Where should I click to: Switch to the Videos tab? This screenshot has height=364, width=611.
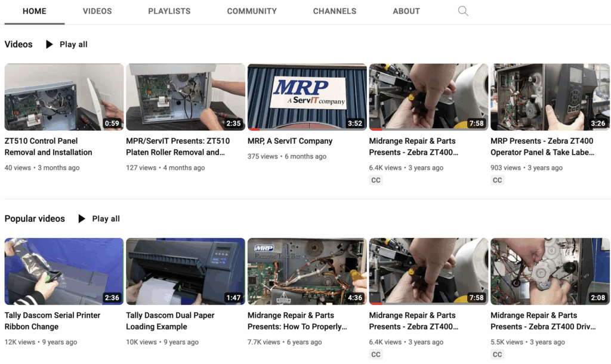[x=97, y=11]
